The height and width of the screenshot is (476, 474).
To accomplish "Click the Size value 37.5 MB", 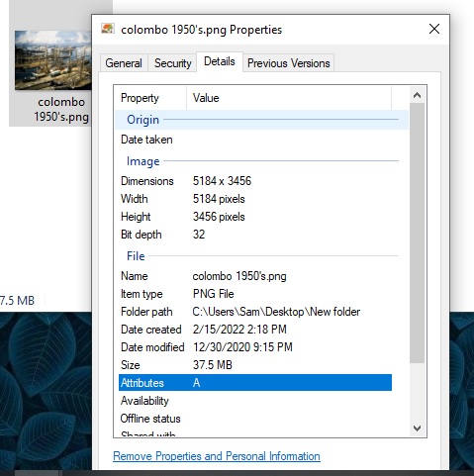I will click(x=213, y=365).
